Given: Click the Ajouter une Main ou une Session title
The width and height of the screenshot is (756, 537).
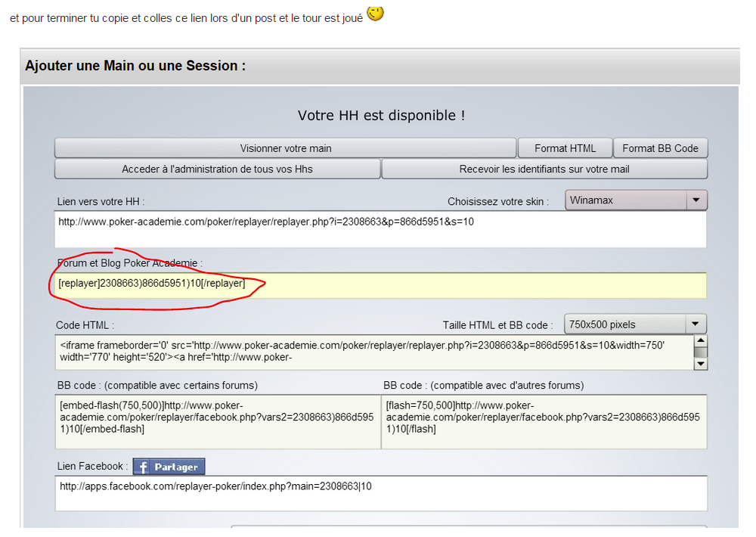Looking at the screenshot, I should point(135,66).
